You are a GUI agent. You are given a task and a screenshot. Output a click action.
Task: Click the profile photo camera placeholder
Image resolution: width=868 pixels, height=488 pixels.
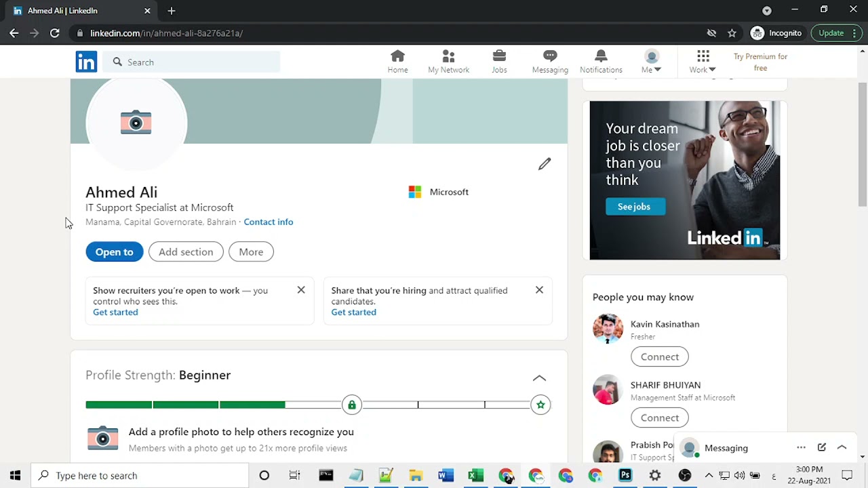pyautogui.click(x=136, y=122)
